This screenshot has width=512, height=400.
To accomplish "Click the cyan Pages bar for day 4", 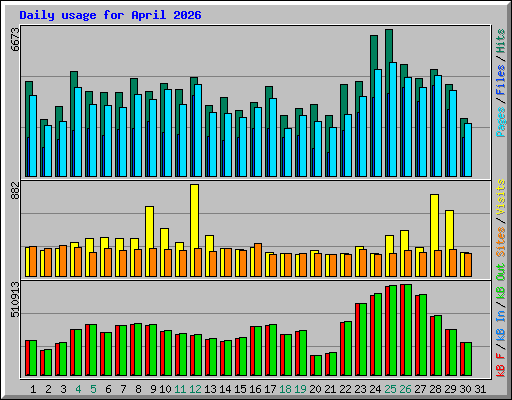I will tap(78, 132).
